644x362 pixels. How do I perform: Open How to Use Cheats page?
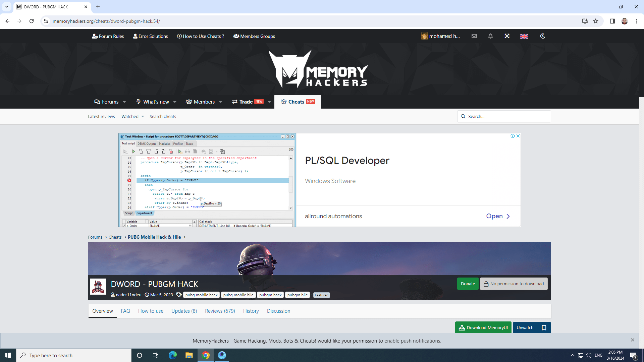[201, 36]
